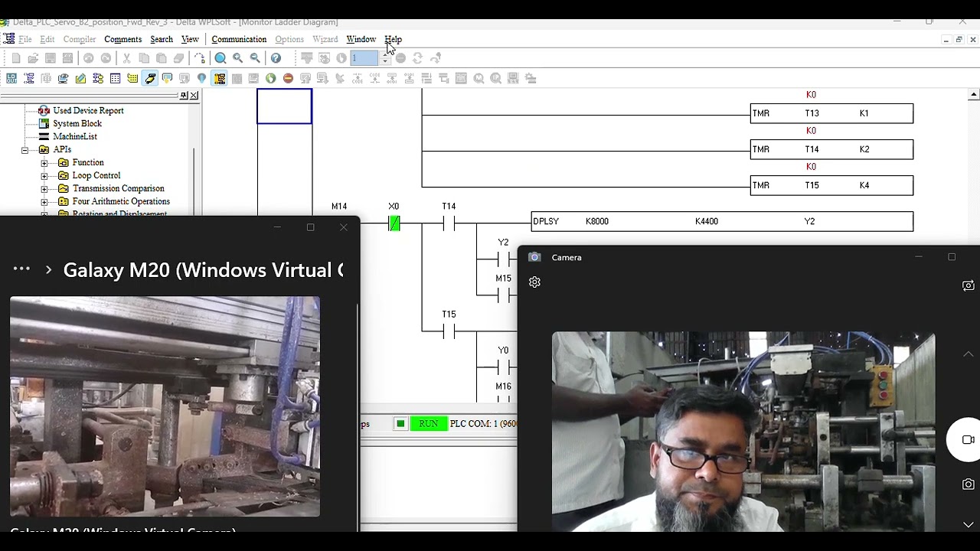Expand the Four Arithmetic Operations node

(x=44, y=202)
